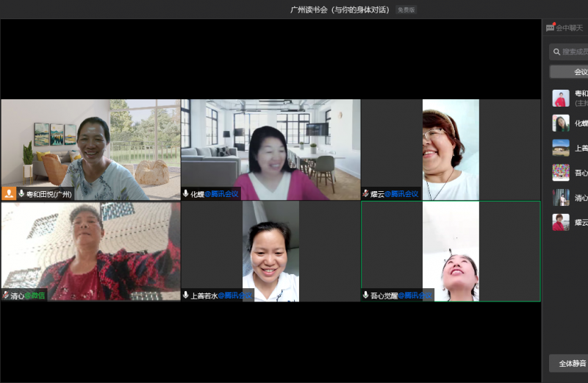Click the 免费版 badge in title bar

[x=406, y=10]
